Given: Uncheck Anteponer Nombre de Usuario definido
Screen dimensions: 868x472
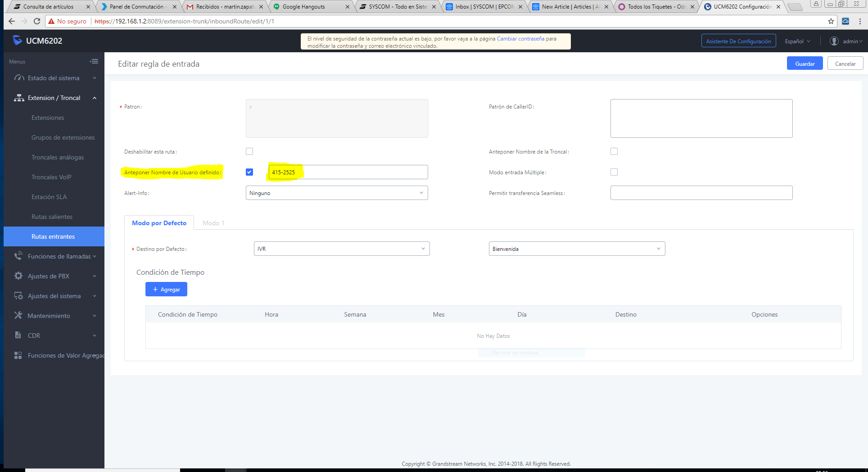Looking at the screenshot, I should (x=249, y=172).
